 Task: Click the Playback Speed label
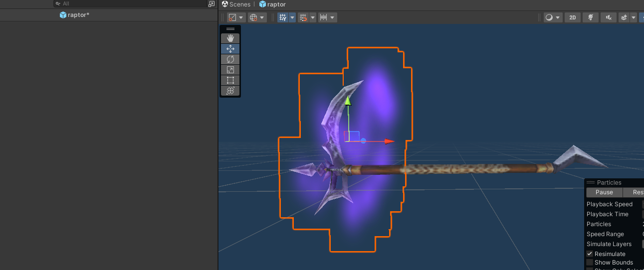610,204
